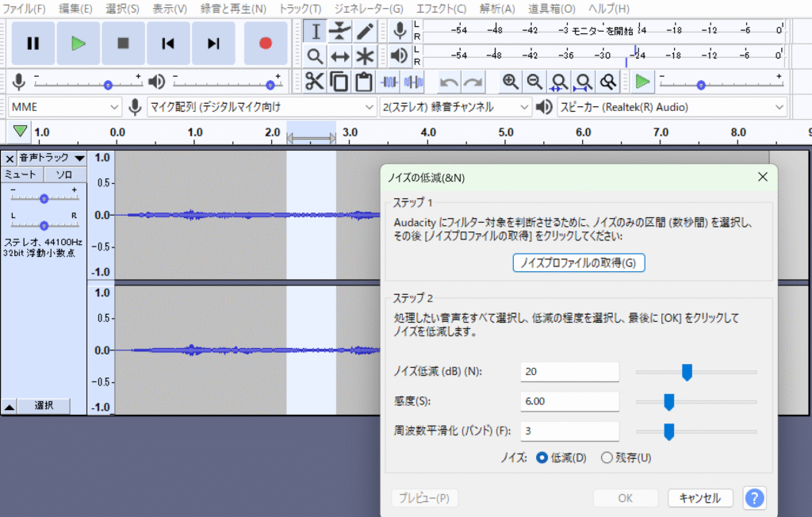Click the ノイズプロファイルの取得(G) button
This screenshot has height=517, width=812.
(579, 262)
